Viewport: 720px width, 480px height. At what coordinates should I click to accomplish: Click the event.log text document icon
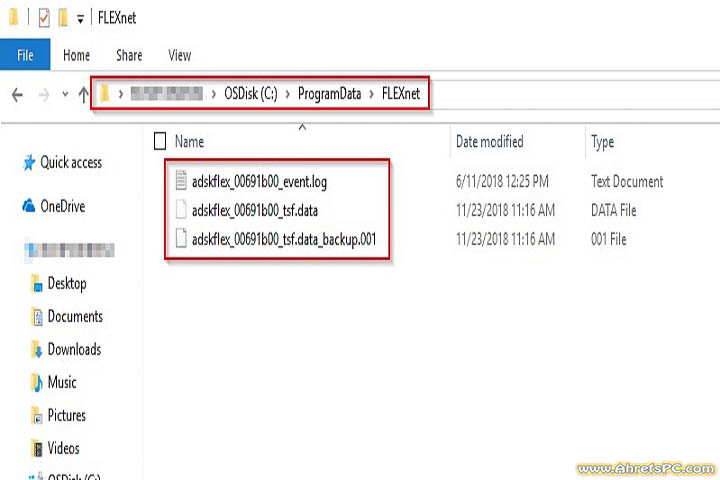pyautogui.click(x=181, y=180)
